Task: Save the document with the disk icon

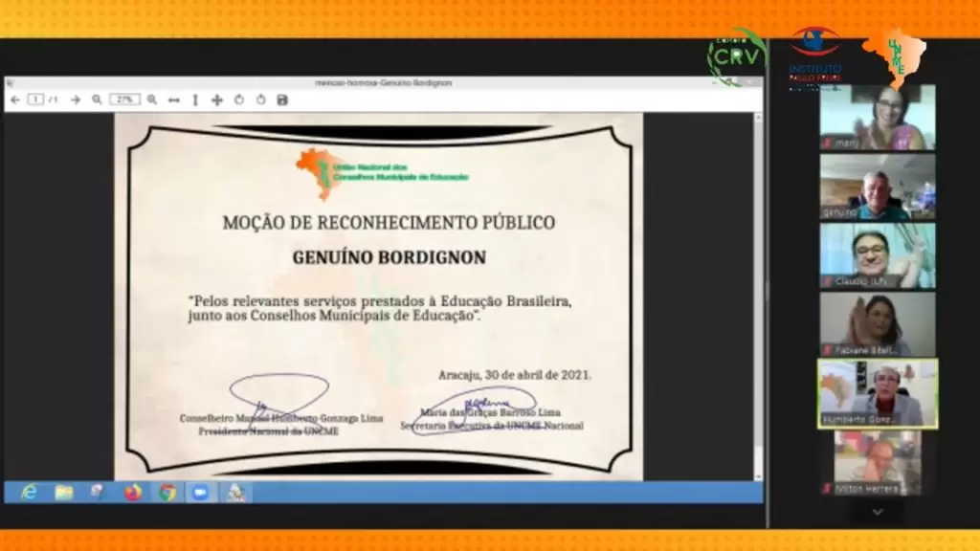Action: [282, 99]
